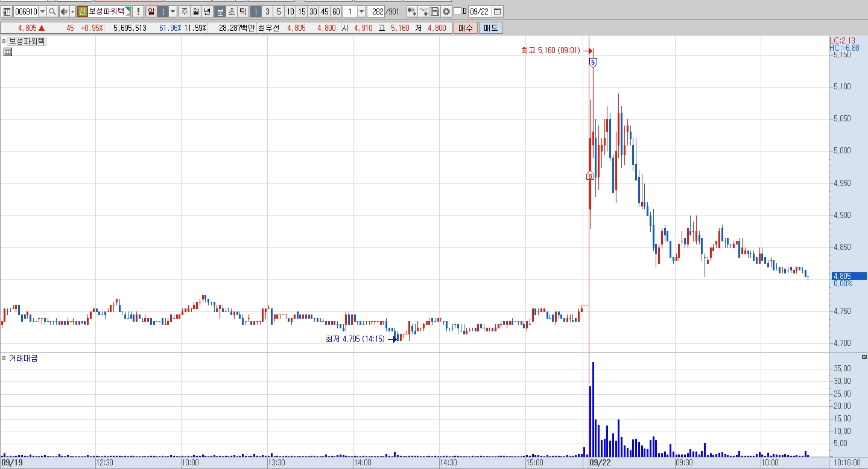This screenshot has height=469, width=868.
Task: Click the 09/19 date label on time axis
Action: [x=12, y=463]
